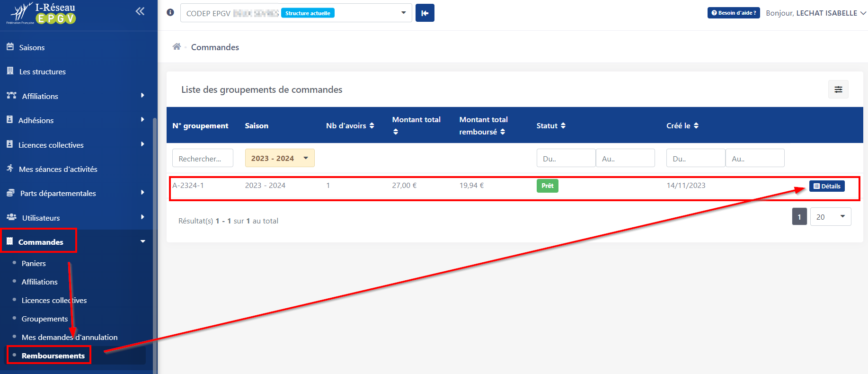The width and height of the screenshot is (868, 374).
Task: Expand Licences collectives submenu arrow
Action: [142, 144]
